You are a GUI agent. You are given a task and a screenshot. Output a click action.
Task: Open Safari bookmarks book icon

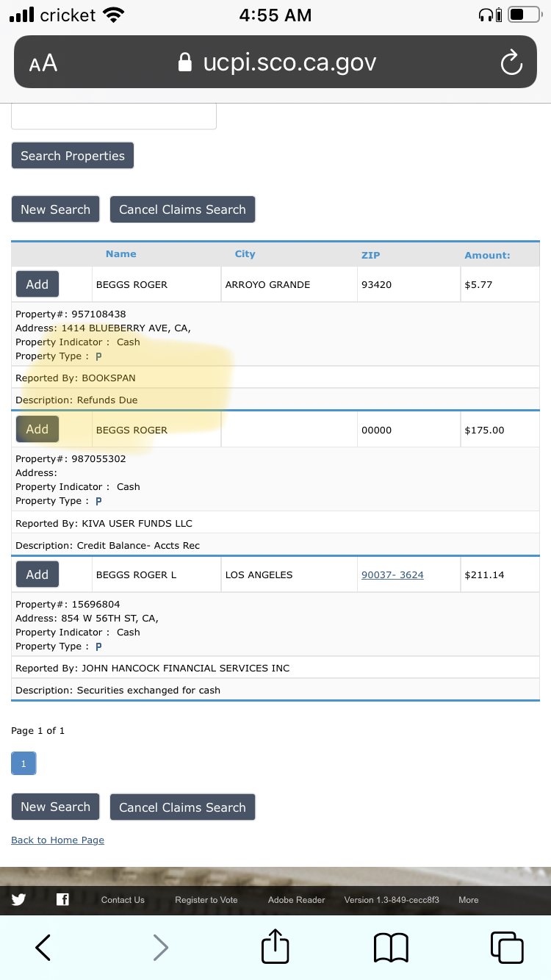coord(391,948)
